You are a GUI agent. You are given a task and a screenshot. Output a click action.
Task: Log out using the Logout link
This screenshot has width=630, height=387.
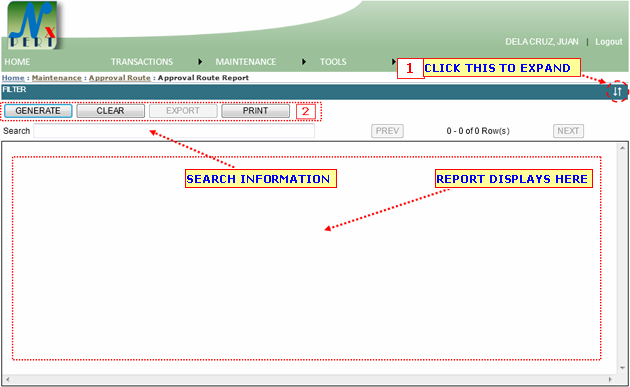click(x=608, y=42)
